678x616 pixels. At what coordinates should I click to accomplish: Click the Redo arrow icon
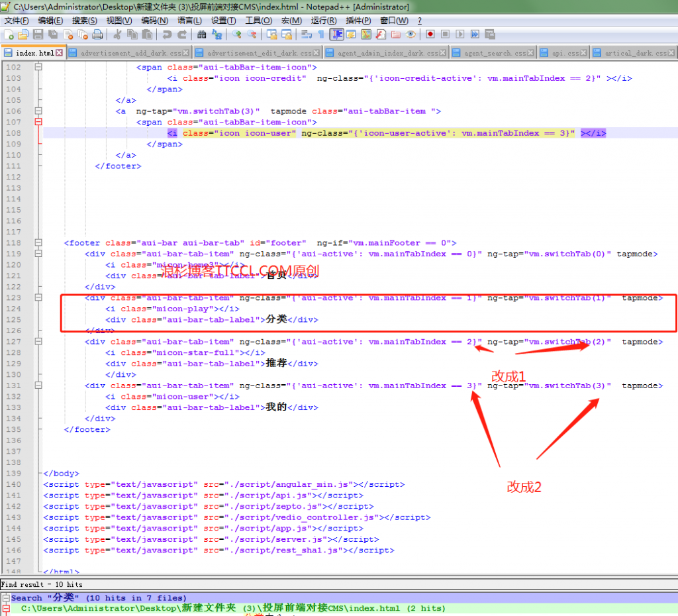click(x=182, y=34)
